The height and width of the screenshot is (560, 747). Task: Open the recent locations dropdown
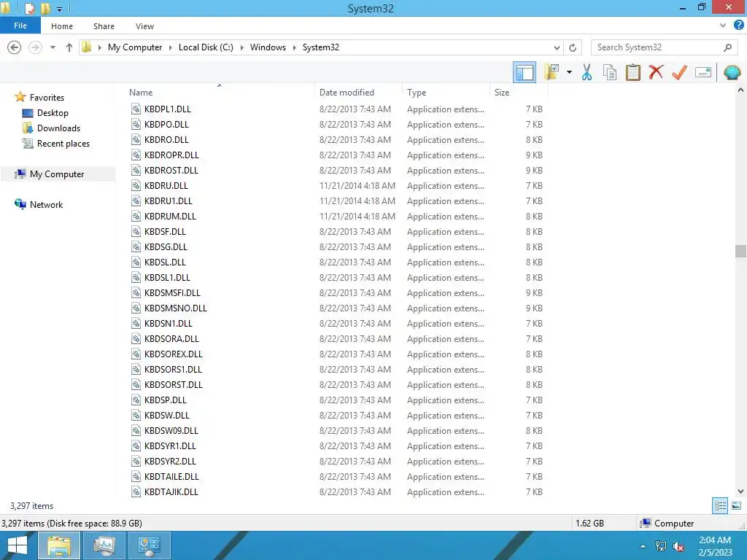(x=53, y=47)
